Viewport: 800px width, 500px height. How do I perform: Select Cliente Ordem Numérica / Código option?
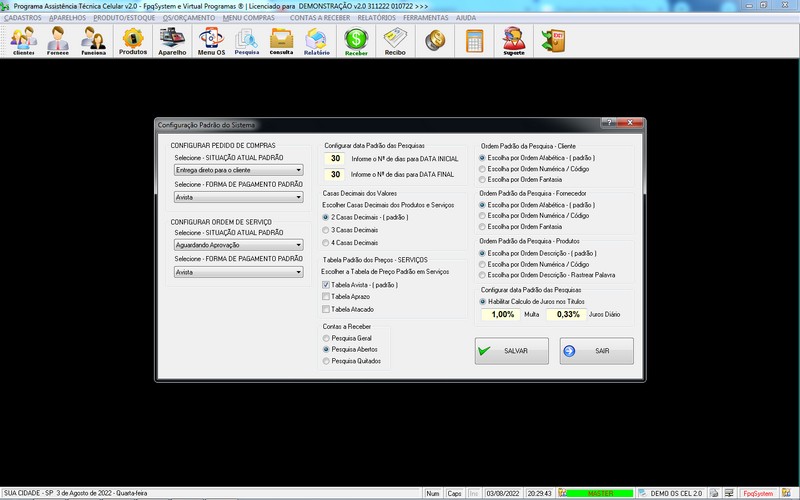[482, 169]
